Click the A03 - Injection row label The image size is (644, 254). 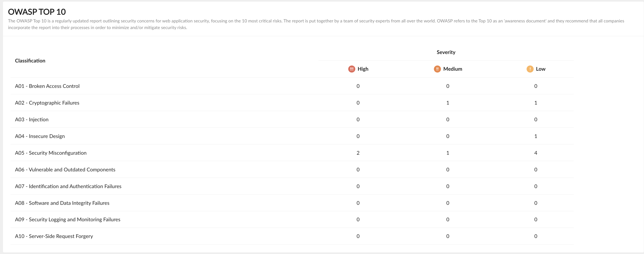32,119
